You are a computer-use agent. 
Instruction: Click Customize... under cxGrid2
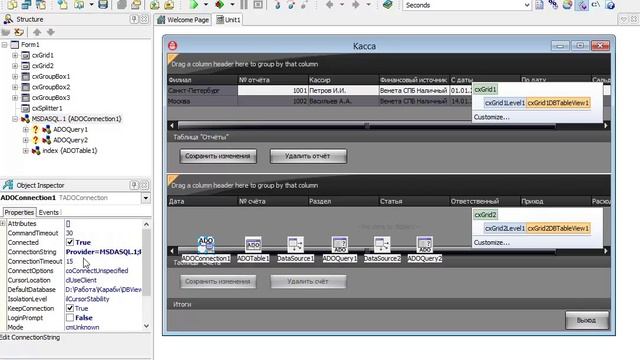(491, 242)
